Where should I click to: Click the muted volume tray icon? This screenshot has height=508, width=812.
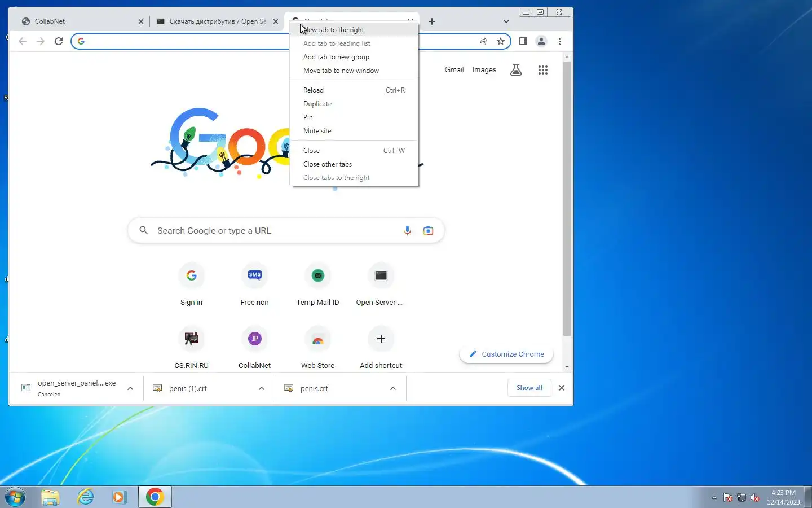755,497
